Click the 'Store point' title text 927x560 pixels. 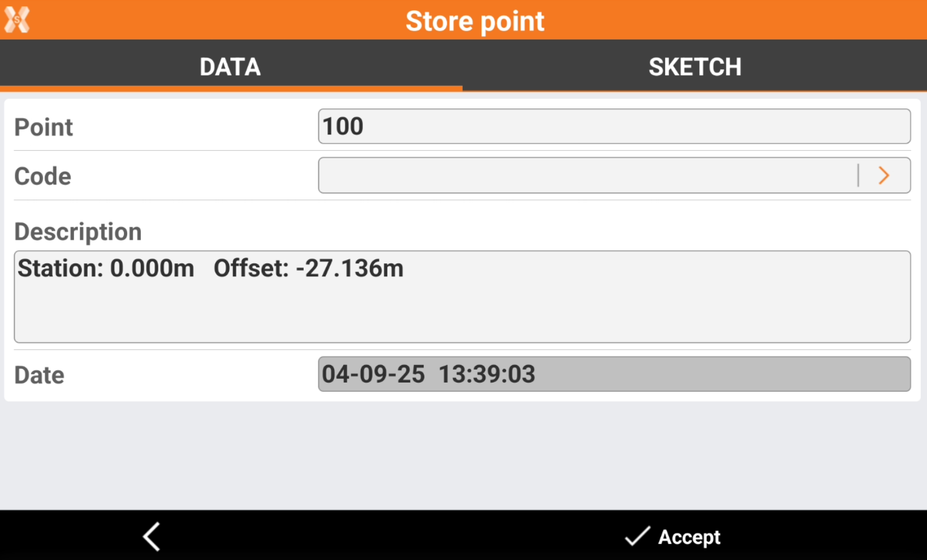(475, 21)
